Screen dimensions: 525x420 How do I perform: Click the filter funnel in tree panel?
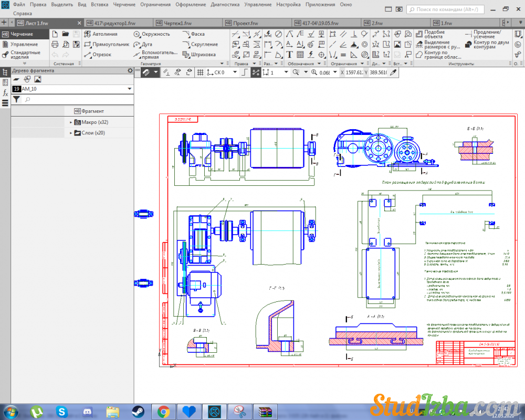click(x=16, y=99)
